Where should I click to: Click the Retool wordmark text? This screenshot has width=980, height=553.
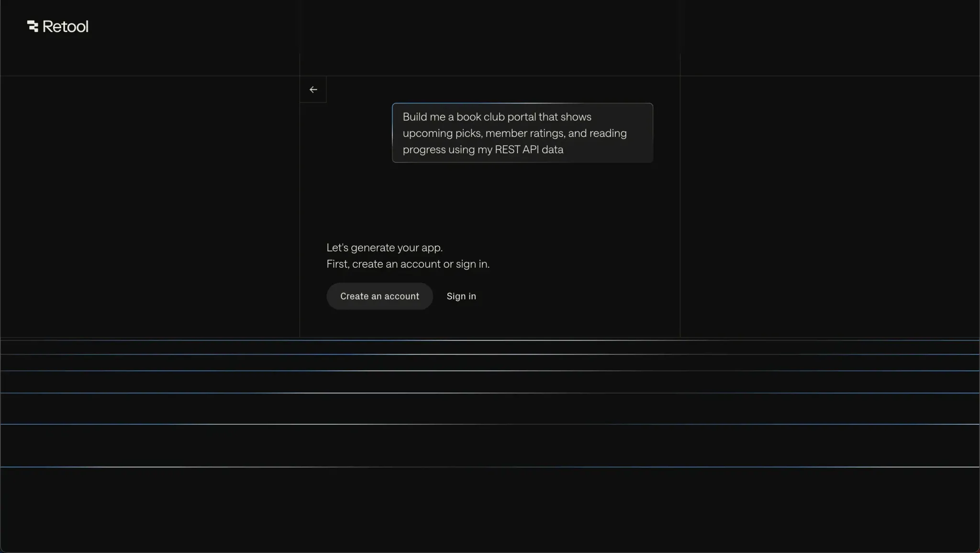click(x=65, y=26)
